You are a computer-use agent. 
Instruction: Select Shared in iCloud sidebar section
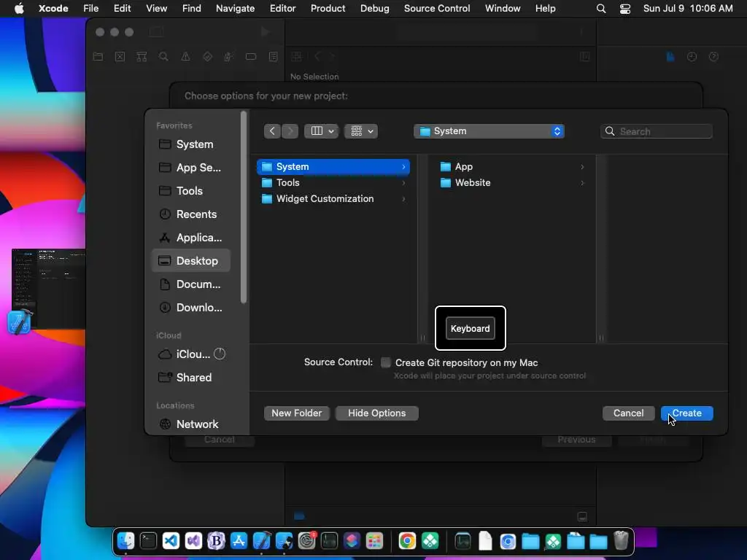[x=190, y=378]
